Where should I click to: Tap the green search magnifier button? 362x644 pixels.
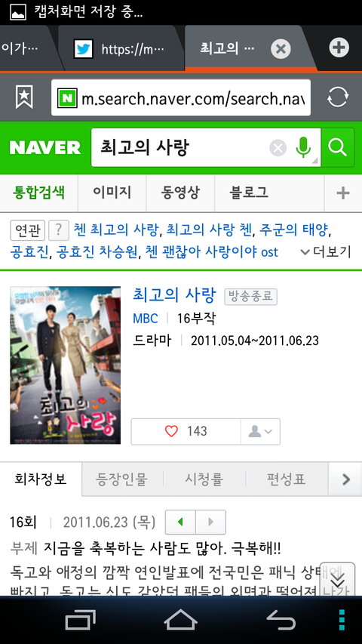[338, 147]
